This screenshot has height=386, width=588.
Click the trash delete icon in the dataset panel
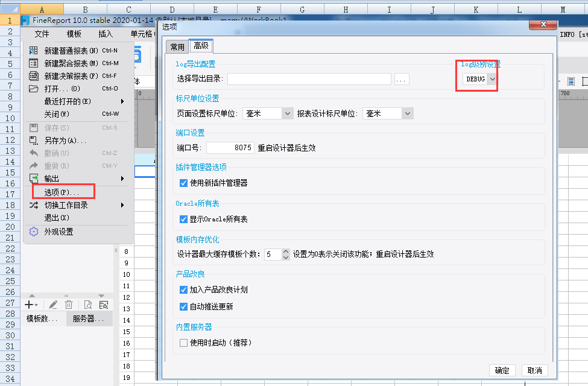tap(69, 305)
